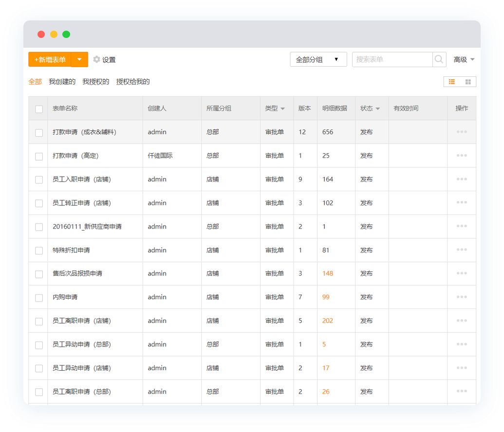Viewport: 504px width, 432px height.
Task: Open settings via the gear icon
Action: coord(96,59)
